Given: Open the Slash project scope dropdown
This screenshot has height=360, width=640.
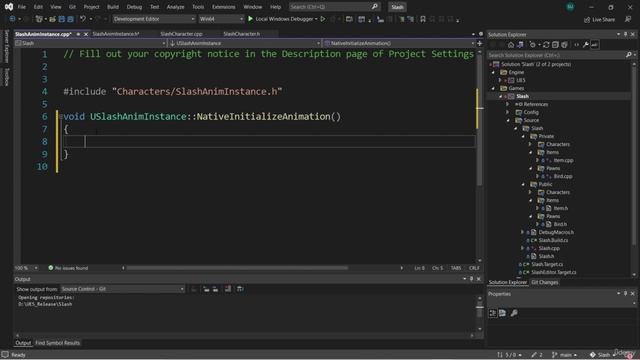Looking at the screenshot, I should pyautogui.click(x=90, y=43).
